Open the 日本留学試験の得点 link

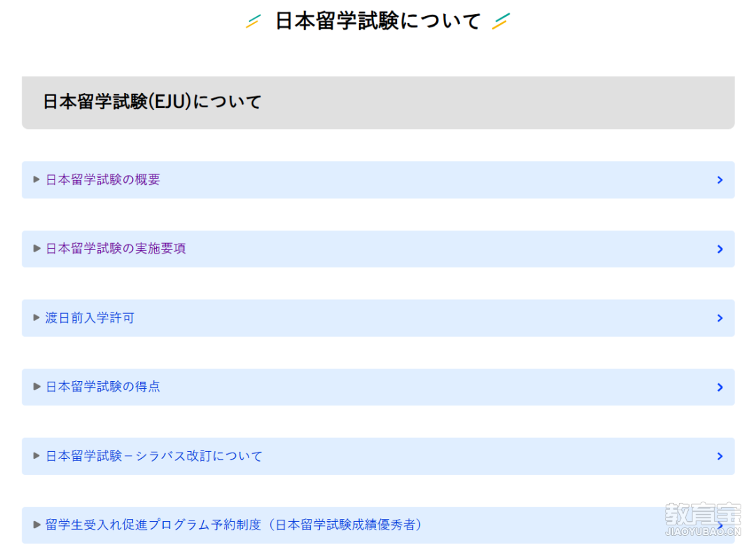[x=103, y=387]
